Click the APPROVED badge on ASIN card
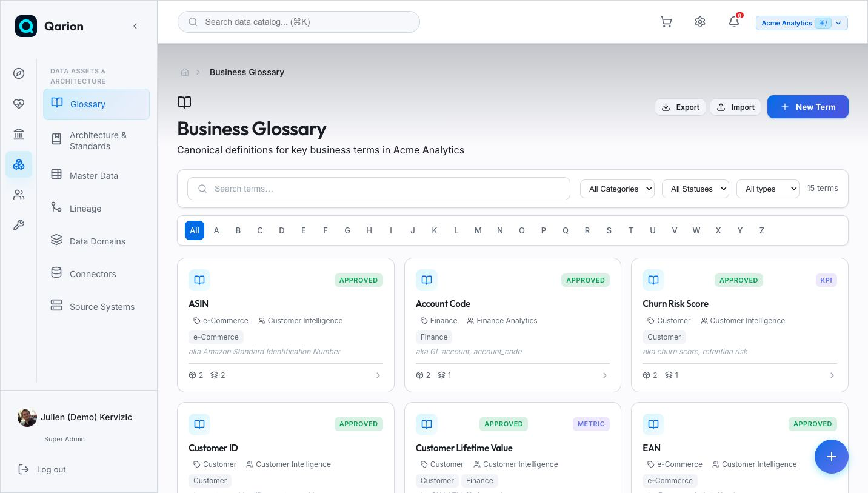This screenshot has height=493, width=868. tap(359, 280)
